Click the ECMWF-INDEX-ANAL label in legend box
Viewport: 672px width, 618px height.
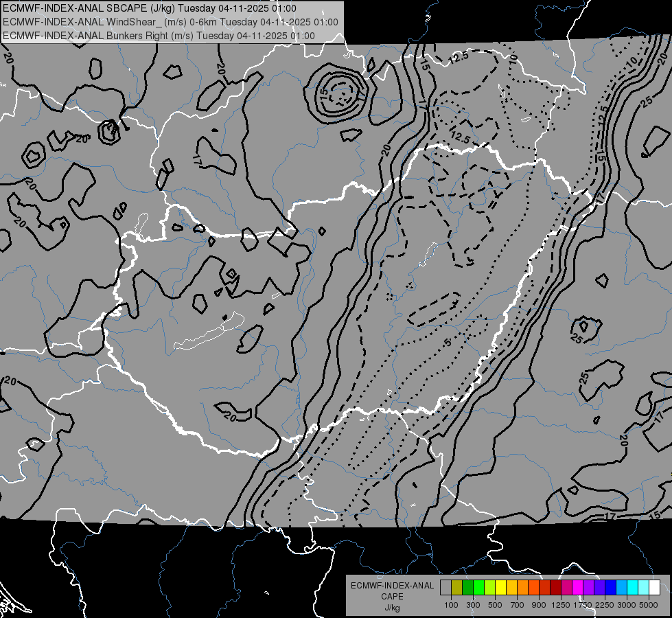(x=392, y=586)
